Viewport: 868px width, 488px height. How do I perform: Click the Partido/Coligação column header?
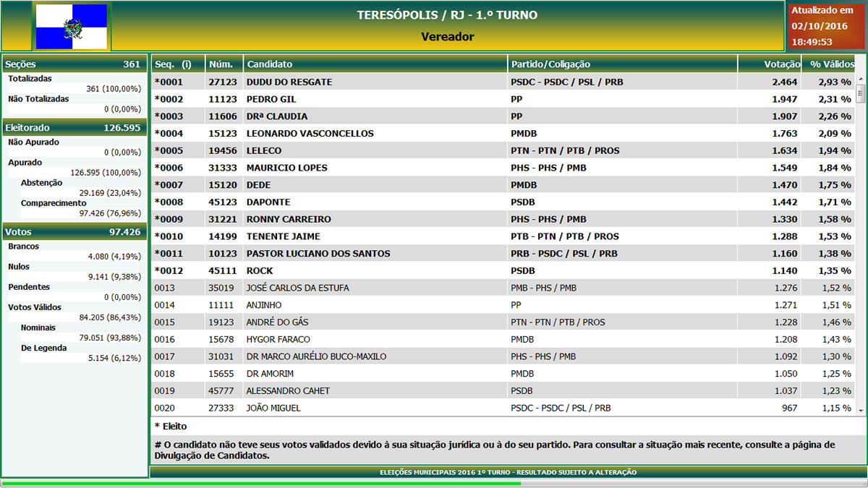coord(550,64)
